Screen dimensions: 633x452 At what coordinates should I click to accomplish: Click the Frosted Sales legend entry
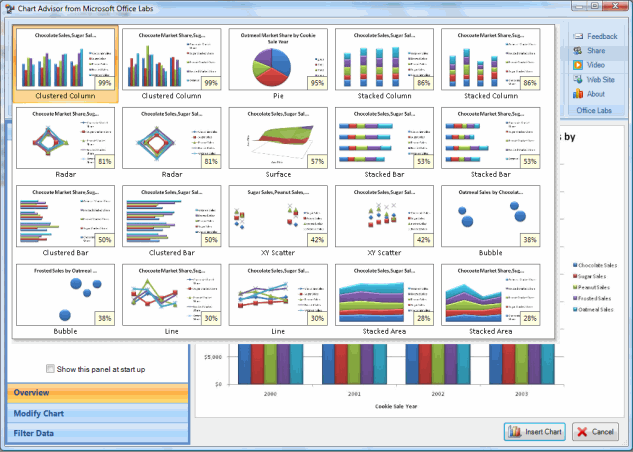click(592, 298)
